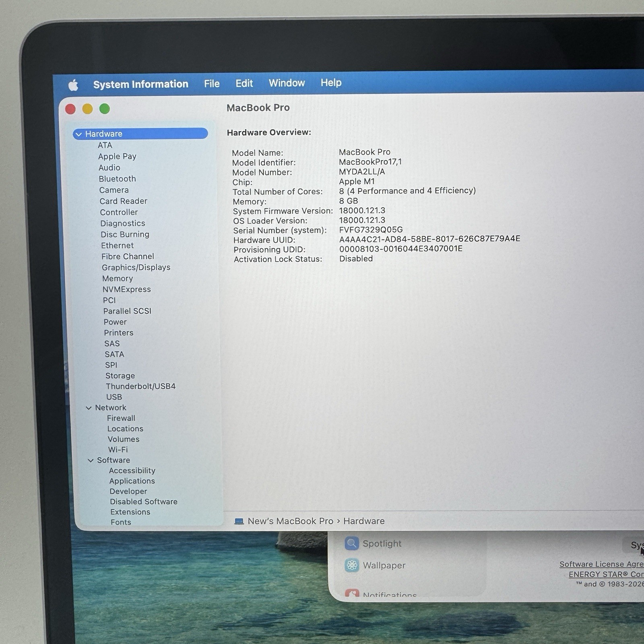The height and width of the screenshot is (644, 644).
Task: Select Accessibility under Software
Action: 132,471
